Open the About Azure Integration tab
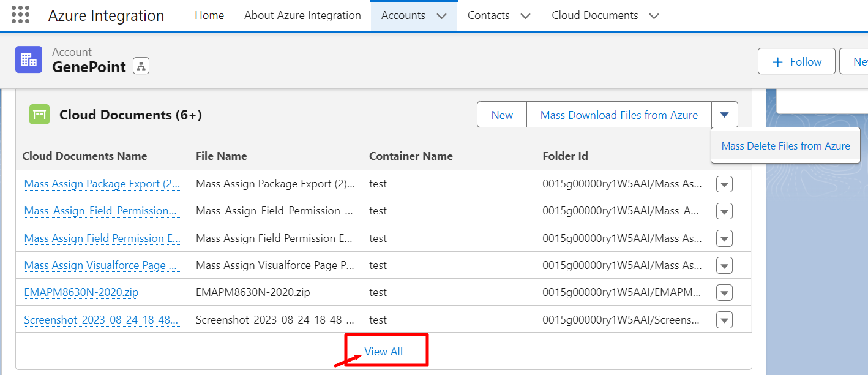Image resolution: width=868 pixels, height=375 pixels. 302,15
